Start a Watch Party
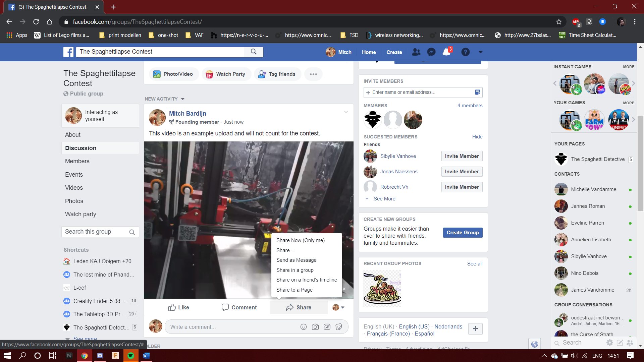Viewport: 644px width, 362px height. click(226, 74)
